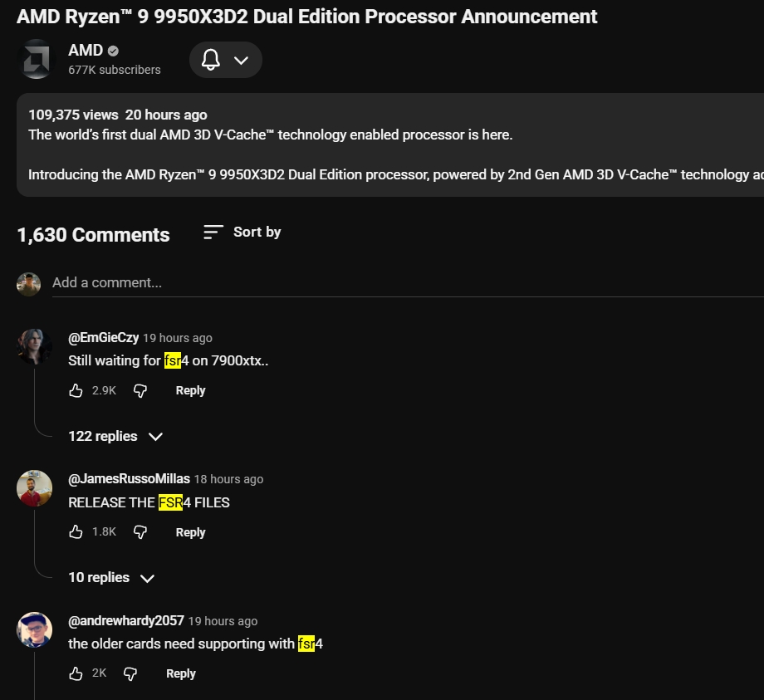This screenshot has width=764, height=700.
Task: Open the @EmGieCzy profile link
Action: point(103,338)
